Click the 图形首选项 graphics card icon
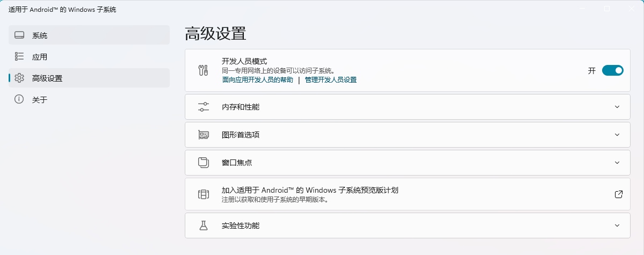This screenshot has width=644, height=255. click(204, 135)
